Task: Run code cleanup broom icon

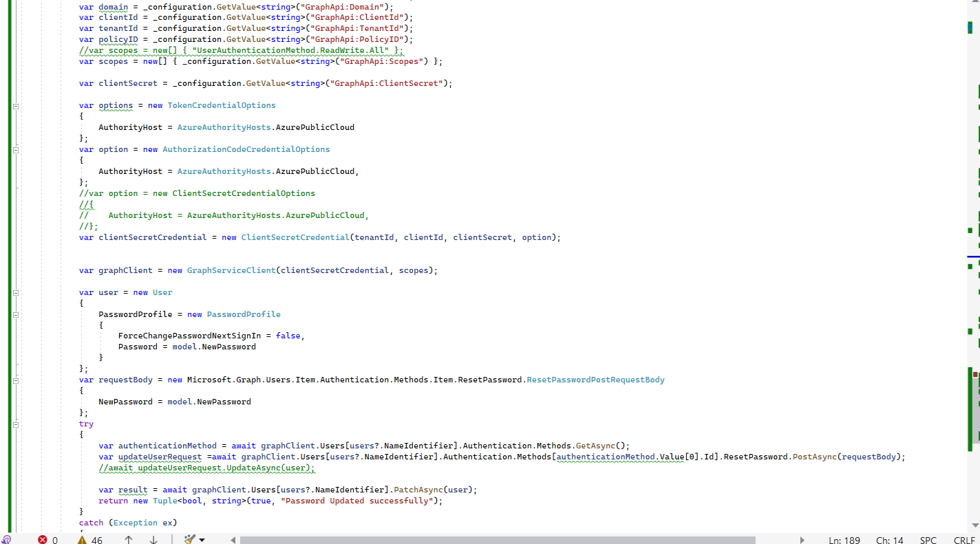Action: (190, 540)
